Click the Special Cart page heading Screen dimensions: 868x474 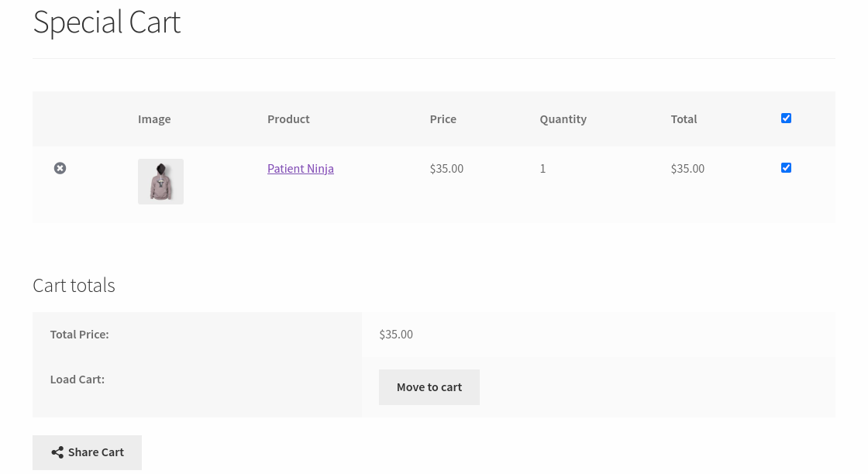coord(106,22)
